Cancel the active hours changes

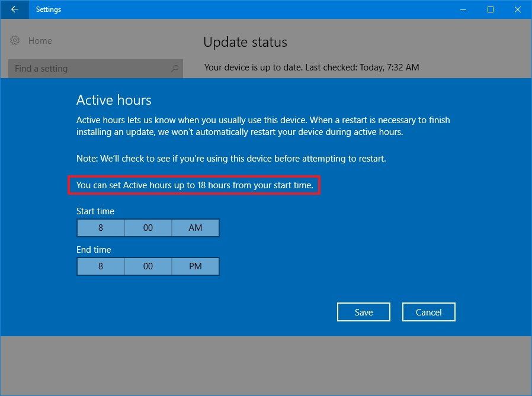point(428,312)
